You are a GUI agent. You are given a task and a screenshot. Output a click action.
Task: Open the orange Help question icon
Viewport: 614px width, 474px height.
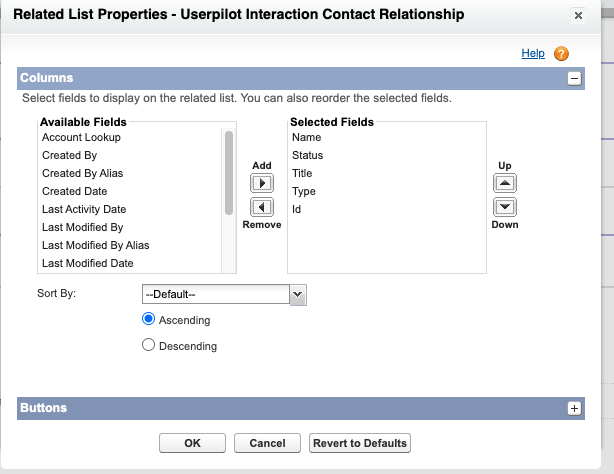pos(561,54)
